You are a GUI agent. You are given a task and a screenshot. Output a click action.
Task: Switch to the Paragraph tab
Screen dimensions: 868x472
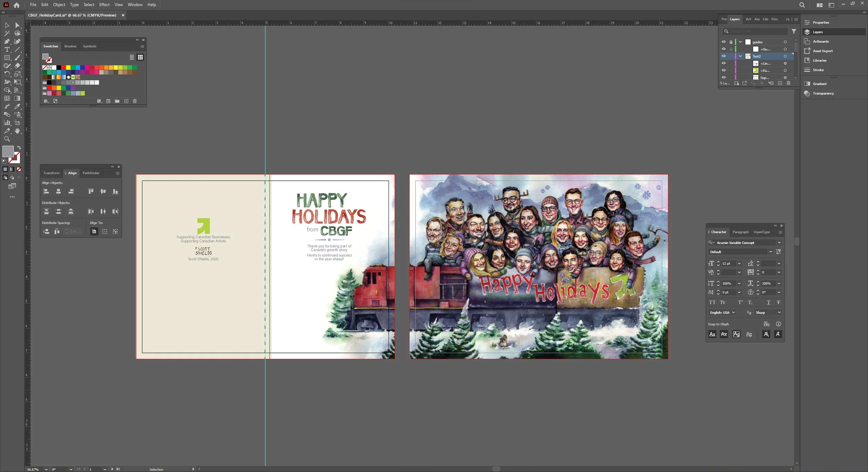[741, 232]
